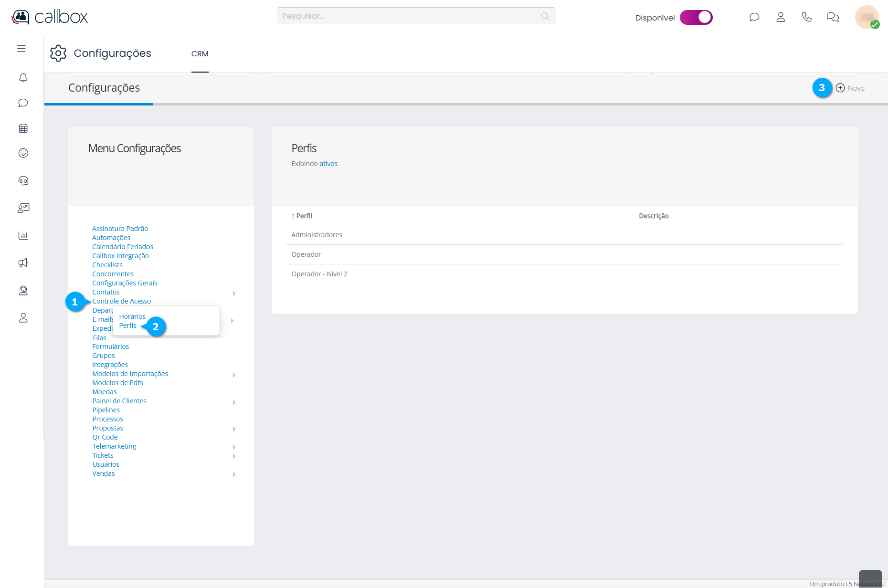Select the CRM tab
The height and width of the screenshot is (588, 888).
tap(200, 54)
